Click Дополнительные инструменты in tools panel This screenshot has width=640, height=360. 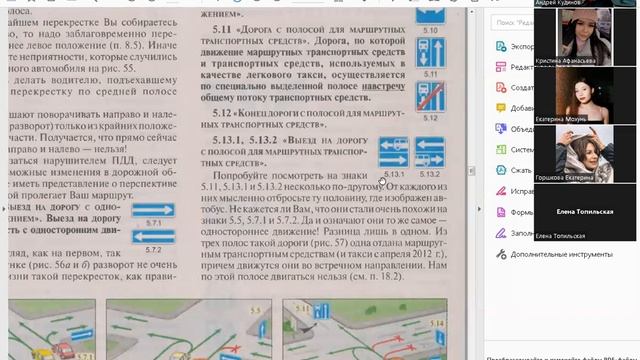pos(561,254)
